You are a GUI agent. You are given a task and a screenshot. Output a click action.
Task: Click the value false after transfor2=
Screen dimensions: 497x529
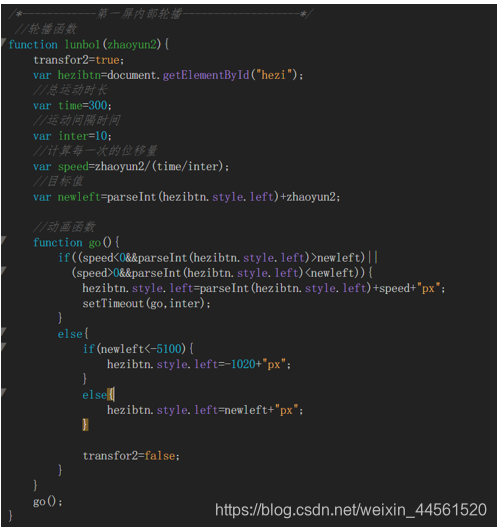(x=160, y=456)
